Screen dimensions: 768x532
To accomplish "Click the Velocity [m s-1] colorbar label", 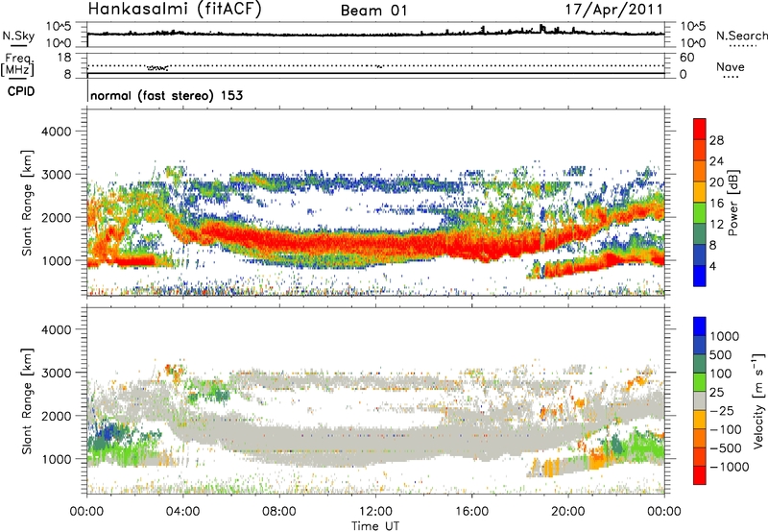I will [x=758, y=400].
